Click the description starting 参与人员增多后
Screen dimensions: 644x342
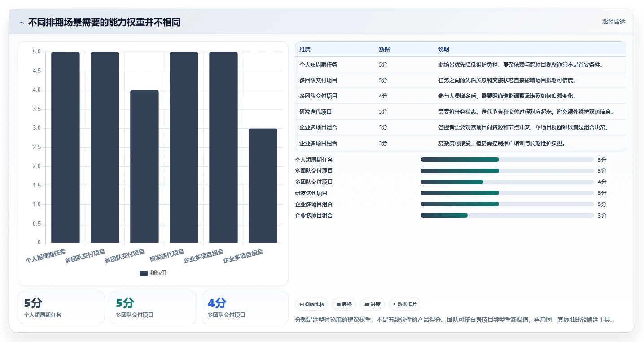coord(507,96)
